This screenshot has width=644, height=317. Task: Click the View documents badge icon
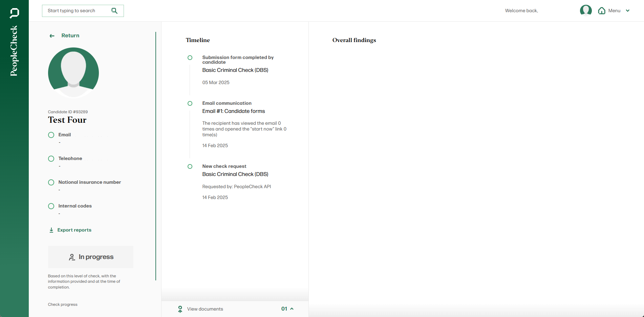click(180, 309)
